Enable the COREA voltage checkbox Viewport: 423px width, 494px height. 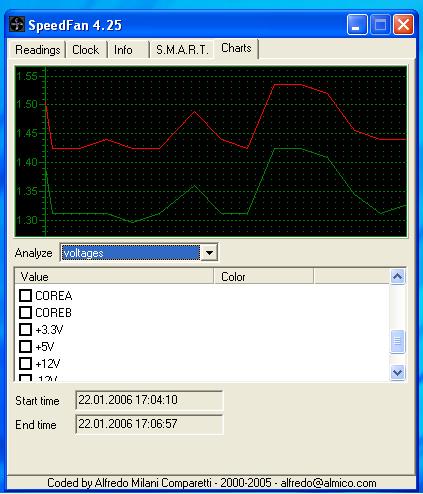(x=25, y=295)
